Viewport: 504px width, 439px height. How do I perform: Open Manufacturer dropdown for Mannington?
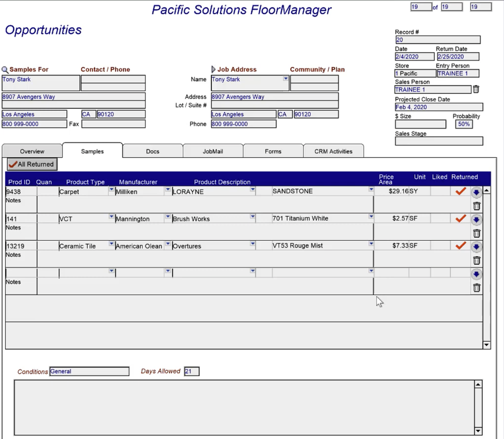[168, 217]
